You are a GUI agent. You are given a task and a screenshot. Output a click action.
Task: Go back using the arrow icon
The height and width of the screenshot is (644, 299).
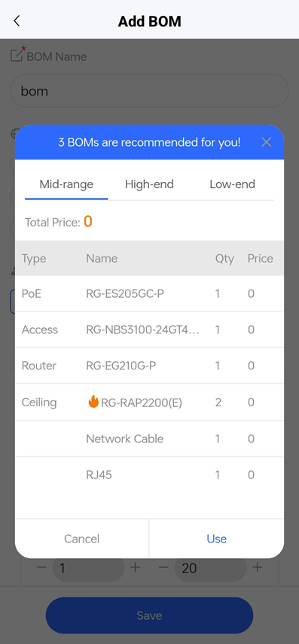point(17,21)
